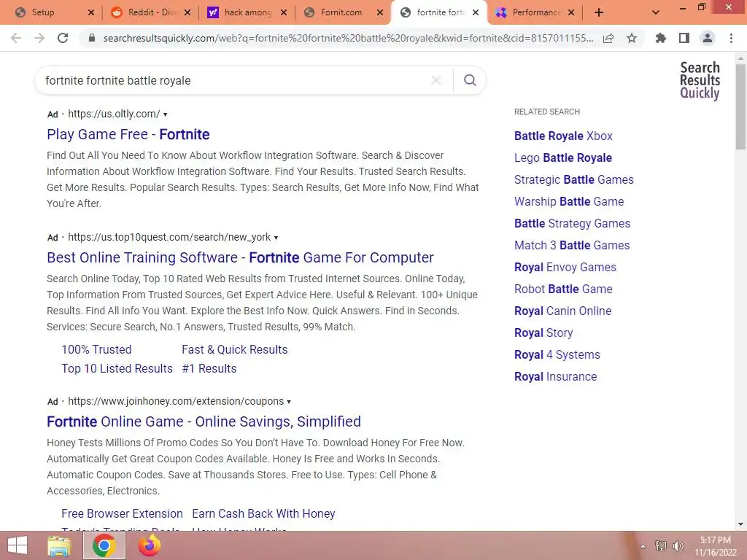This screenshot has width=747, height=560.
Task: Go forward to the next page
Action: [39, 39]
